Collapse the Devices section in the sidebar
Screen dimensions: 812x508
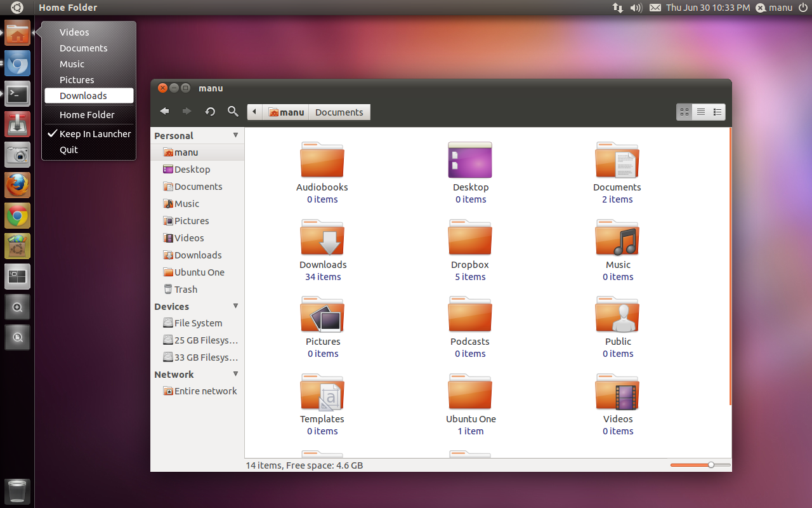pyautogui.click(x=235, y=306)
